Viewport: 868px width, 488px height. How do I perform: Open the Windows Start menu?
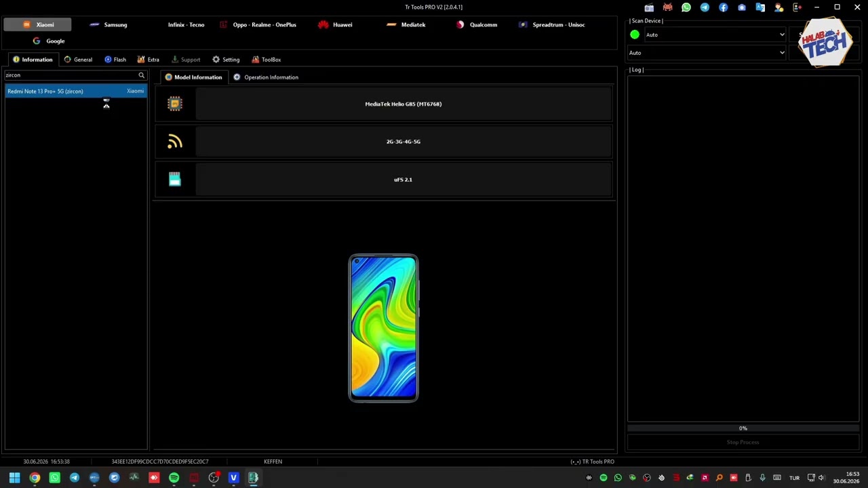14,478
